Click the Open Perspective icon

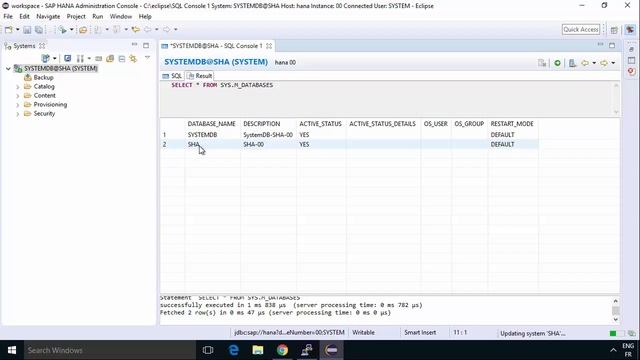614,30
